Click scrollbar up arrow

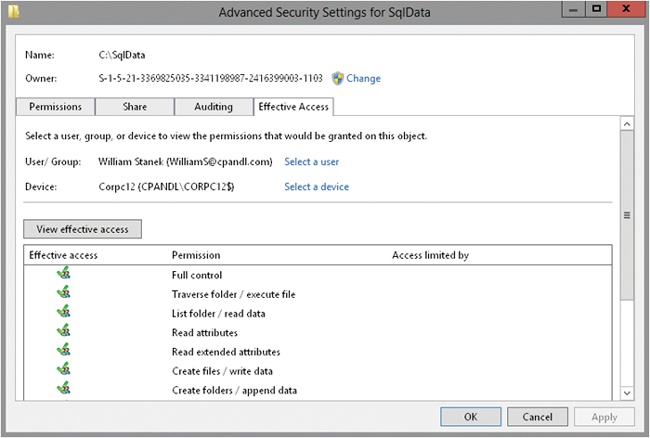[627, 124]
